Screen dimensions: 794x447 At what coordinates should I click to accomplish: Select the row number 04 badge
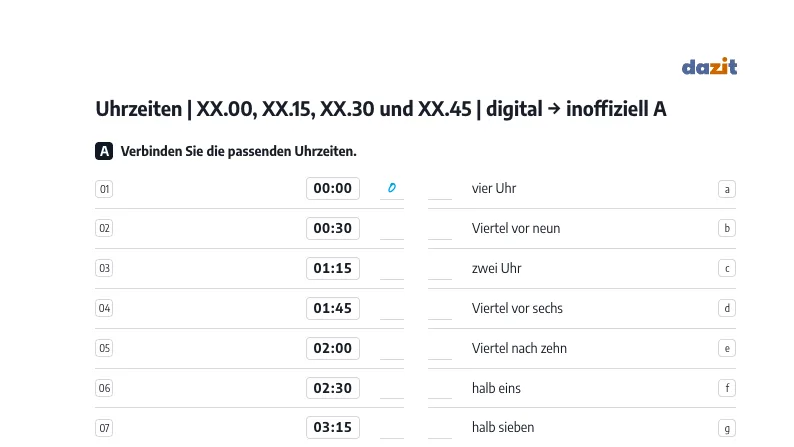pos(104,308)
